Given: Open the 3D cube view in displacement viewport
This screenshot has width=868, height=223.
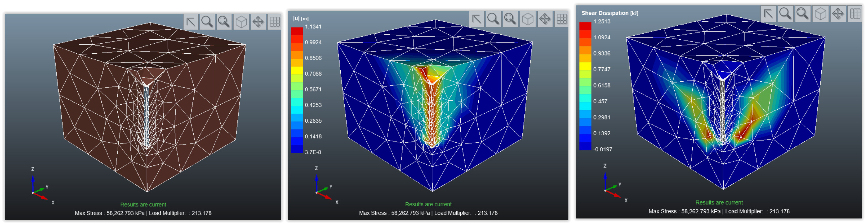Looking at the screenshot, I should (528, 19).
